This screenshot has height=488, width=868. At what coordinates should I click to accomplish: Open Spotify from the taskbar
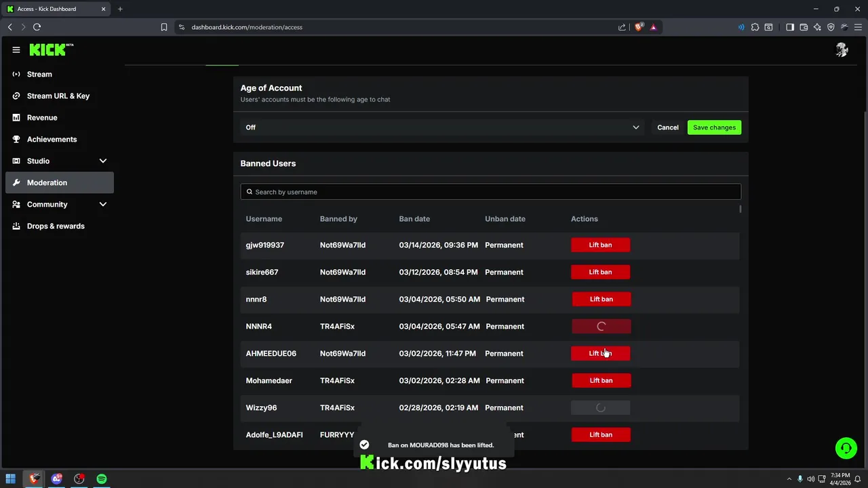point(102,479)
